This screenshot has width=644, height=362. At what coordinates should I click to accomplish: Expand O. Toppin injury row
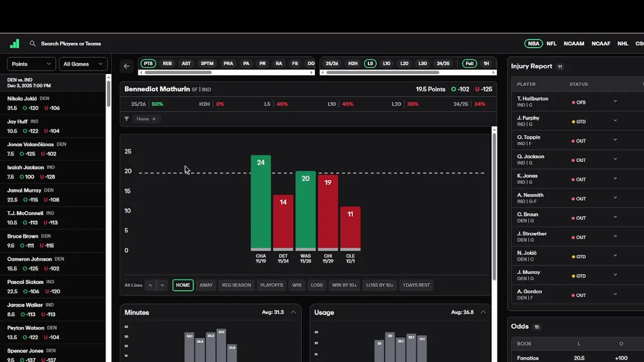click(x=615, y=140)
